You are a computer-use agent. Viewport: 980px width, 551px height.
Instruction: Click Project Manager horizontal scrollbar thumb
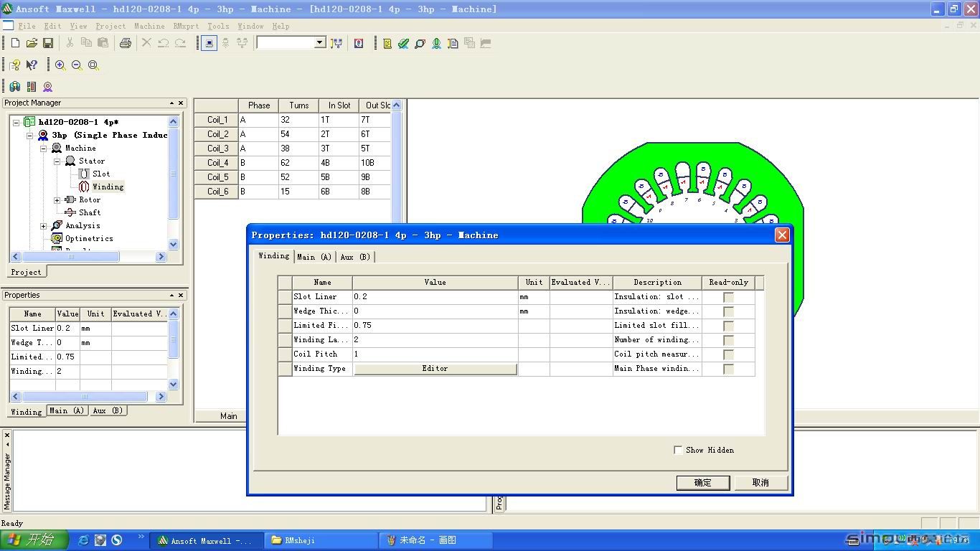pyautogui.click(x=71, y=256)
